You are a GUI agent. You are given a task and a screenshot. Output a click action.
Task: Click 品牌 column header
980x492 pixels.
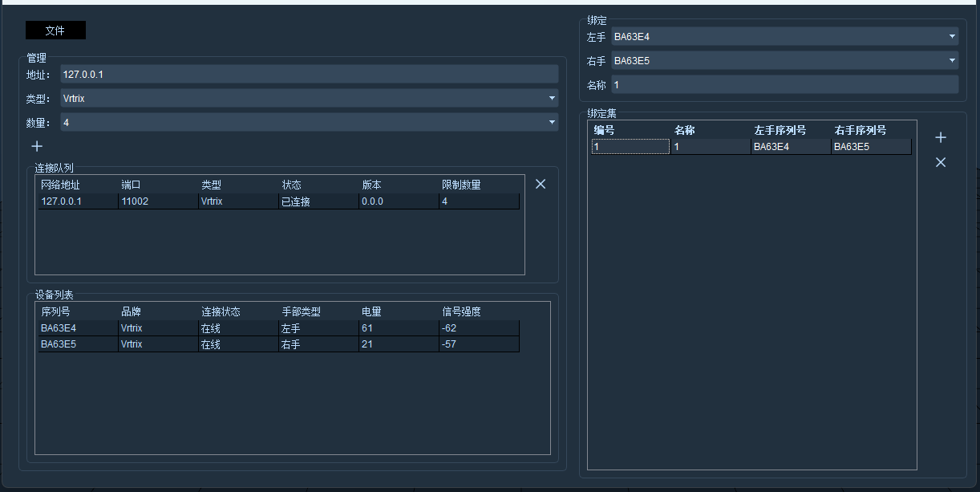point(131,311)
